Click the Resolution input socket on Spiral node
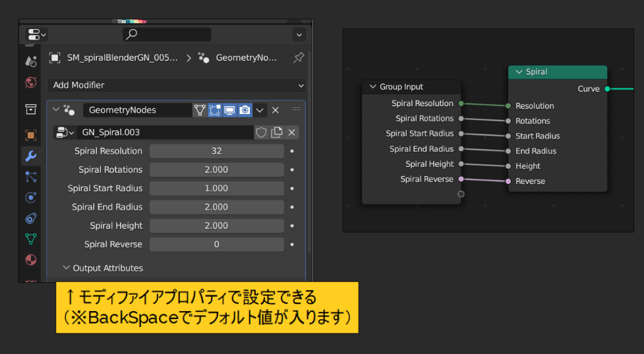 point(508,106)
